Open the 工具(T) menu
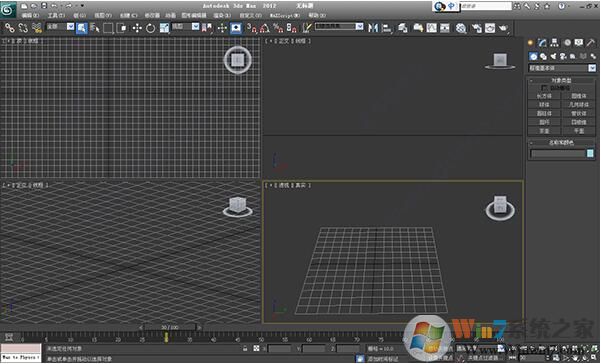The width and height of the screenshot is (601, 364). coord(56,15)
